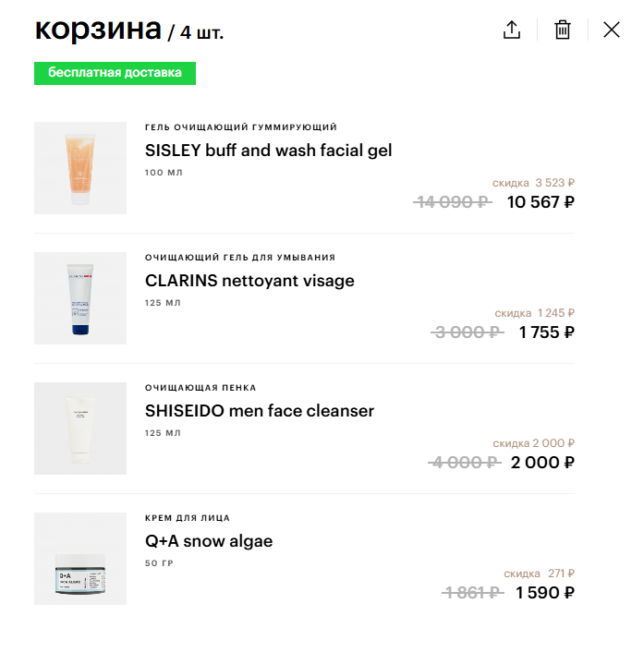644x652 pixels.
Task: Click the 1 755 ₽ CLARINS price
Action: (546, 332)
